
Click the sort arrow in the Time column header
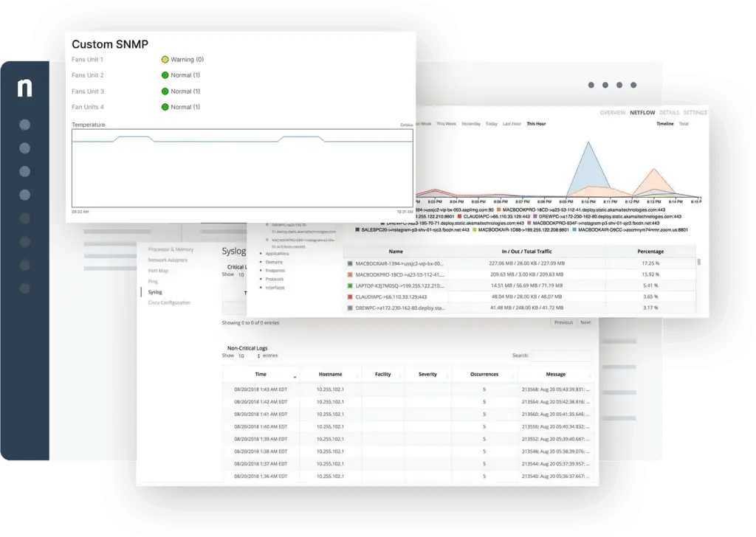click(x=295, y=376)
